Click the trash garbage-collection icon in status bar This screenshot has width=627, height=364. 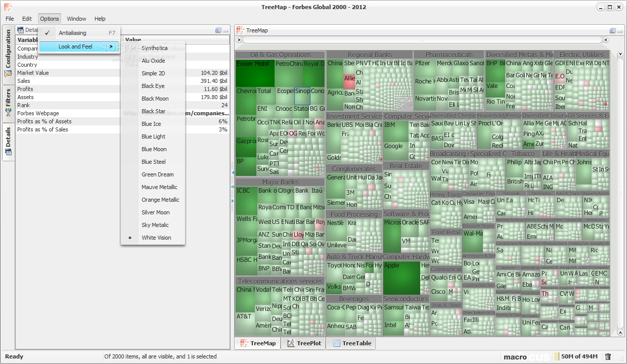608,357
